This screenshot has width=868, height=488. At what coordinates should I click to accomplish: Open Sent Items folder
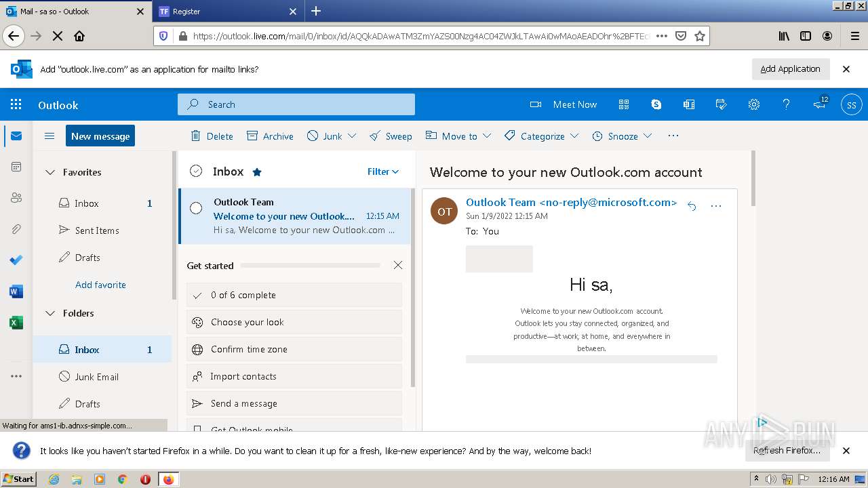(x=103, y=230)
